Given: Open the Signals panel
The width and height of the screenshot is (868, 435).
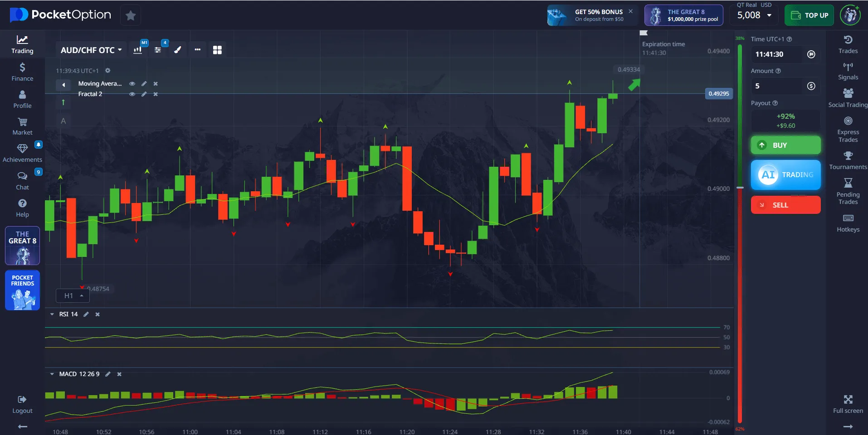Looking at the screenshot, I should coord(848,71).
